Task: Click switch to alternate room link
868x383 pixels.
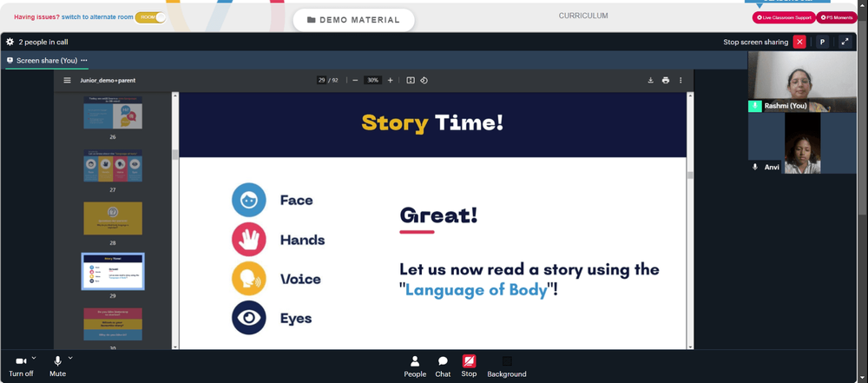Action: pos(97,17)
